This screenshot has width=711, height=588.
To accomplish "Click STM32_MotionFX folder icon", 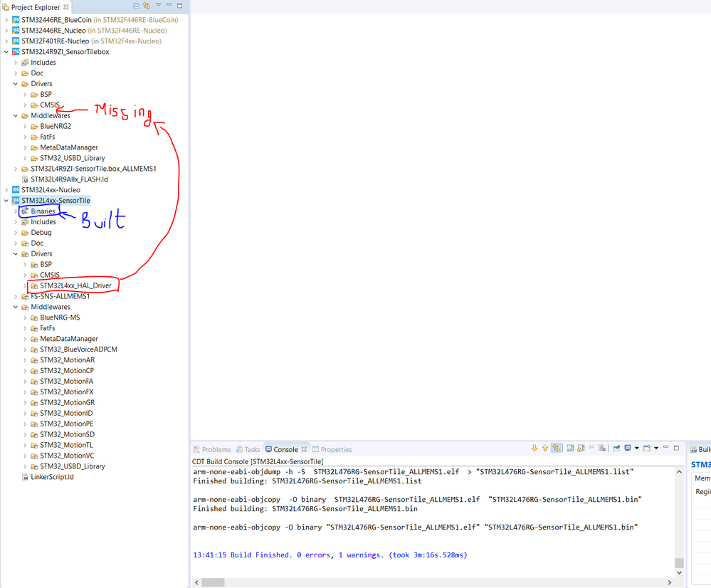I will 34,392.
